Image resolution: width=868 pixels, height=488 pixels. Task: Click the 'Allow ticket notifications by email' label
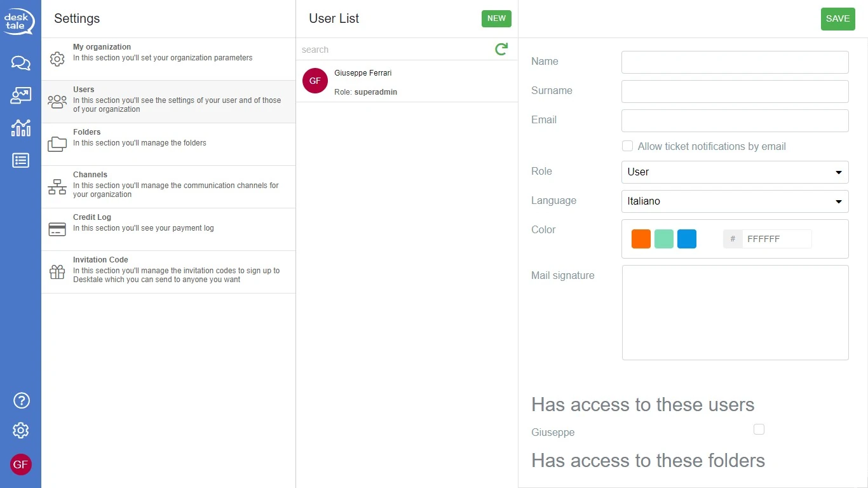[x=712, y=146]
